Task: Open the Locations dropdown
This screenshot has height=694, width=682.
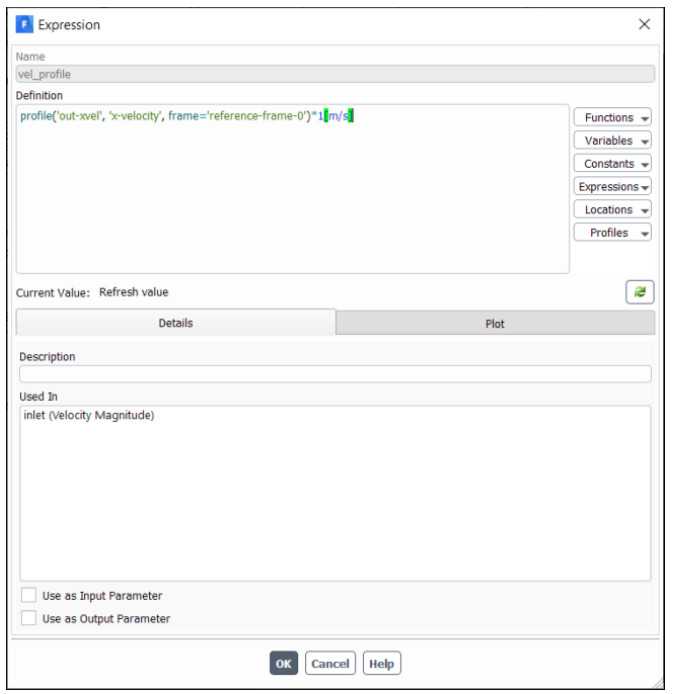Action: (613, 209)
